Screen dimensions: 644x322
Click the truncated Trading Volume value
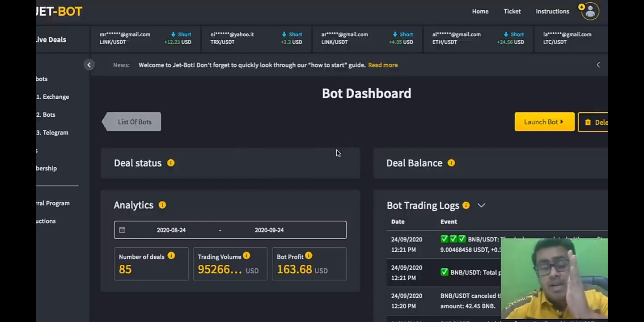[220, 269]
